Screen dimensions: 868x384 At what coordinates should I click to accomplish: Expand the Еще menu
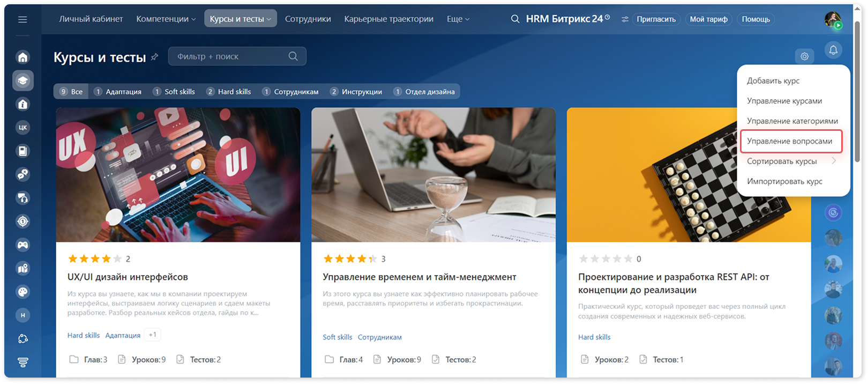pyautogui.click(x=458, y=19)
